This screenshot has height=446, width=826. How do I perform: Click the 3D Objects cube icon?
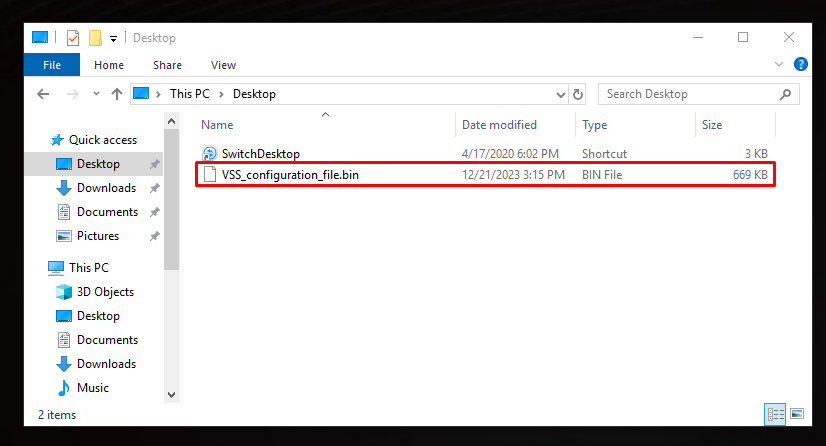coord(64,292)
